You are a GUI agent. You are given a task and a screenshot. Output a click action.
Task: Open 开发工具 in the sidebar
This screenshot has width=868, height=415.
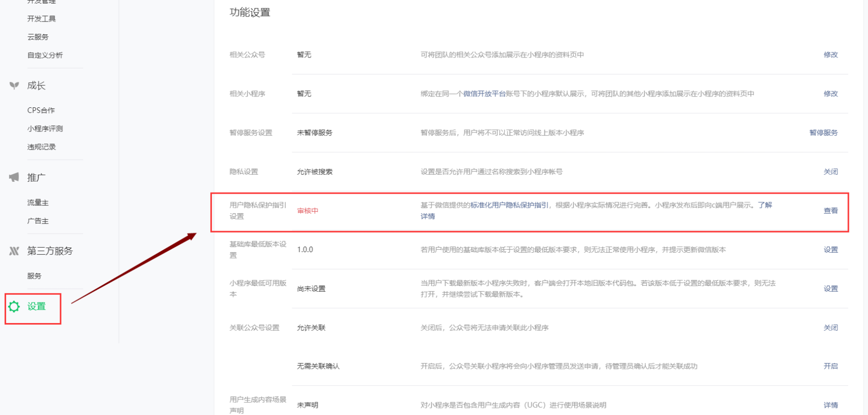[42, 19]
